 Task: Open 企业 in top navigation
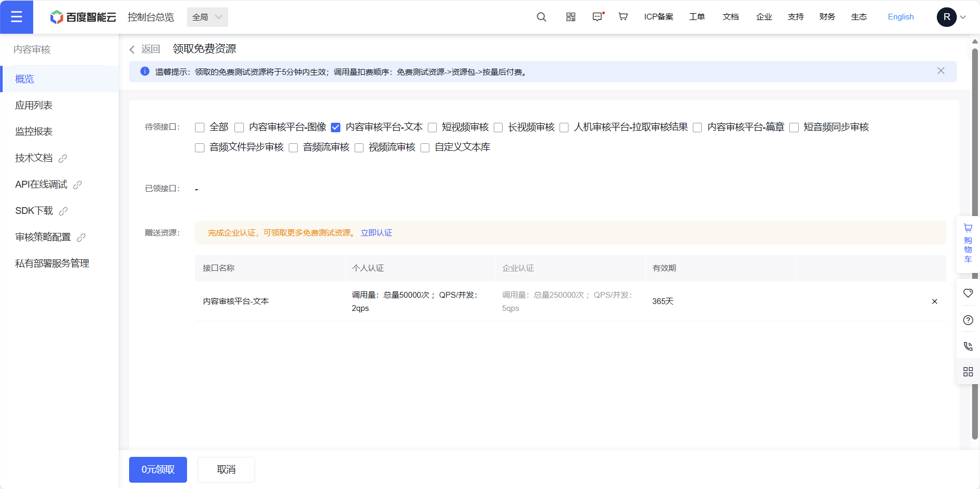click(764, 17)
